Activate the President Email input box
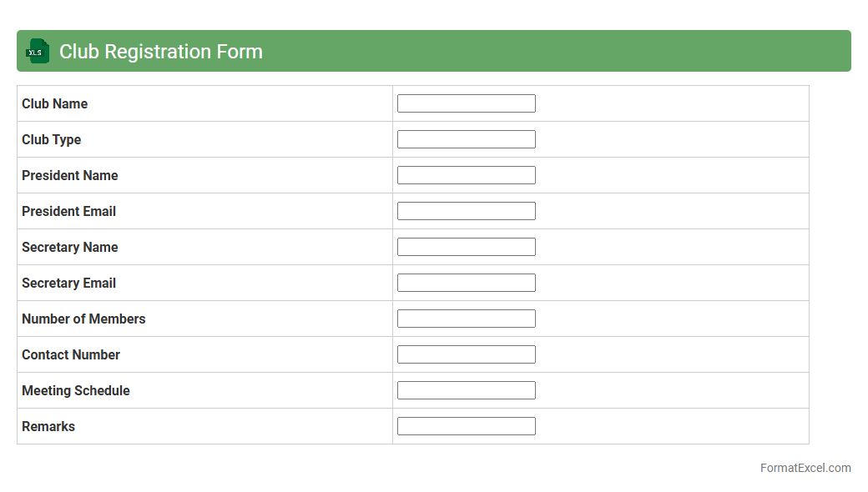Image resolution: width=868 pixels, height=492 pixels. [466, 211]
